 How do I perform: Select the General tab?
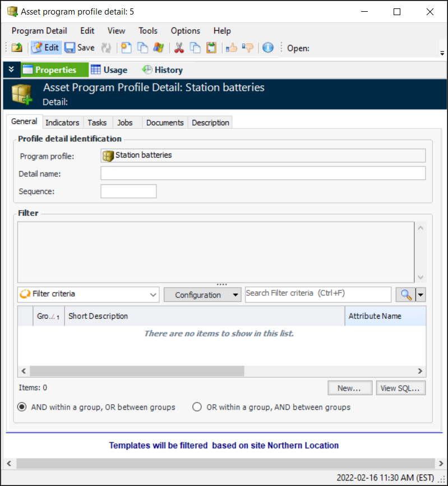24,122
